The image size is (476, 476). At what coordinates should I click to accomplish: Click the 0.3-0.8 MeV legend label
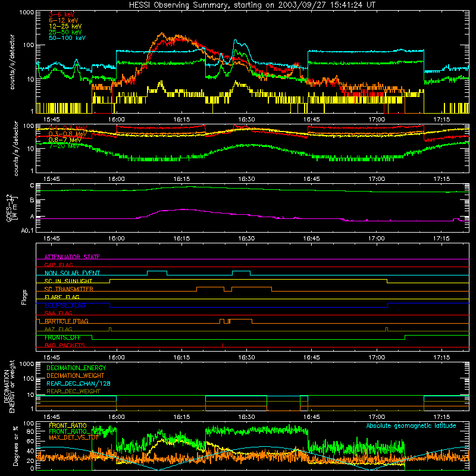(x=68, y=134)
